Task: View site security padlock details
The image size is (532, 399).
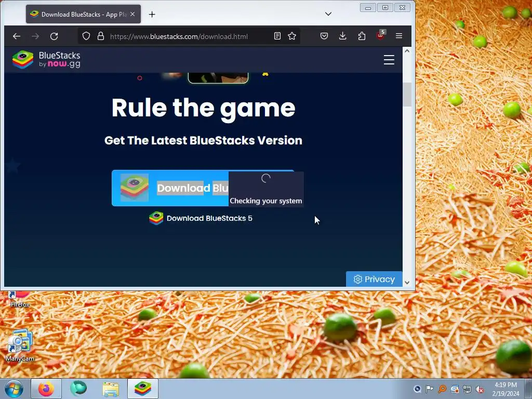Action: (101, 36)
